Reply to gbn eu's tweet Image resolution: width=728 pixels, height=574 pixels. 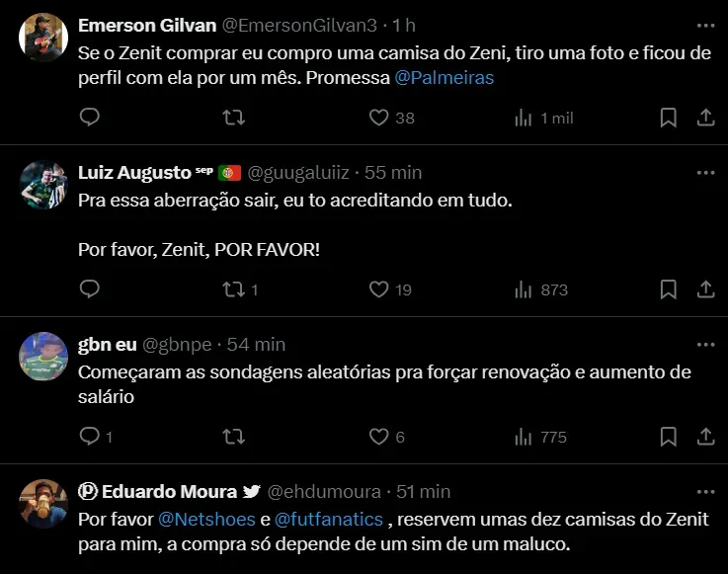click(89, 436)
